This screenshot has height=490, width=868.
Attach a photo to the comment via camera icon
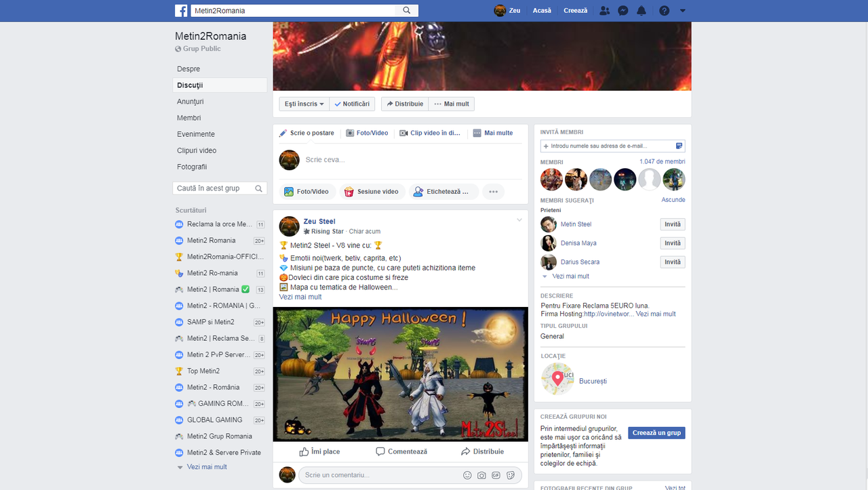[481, 475]
